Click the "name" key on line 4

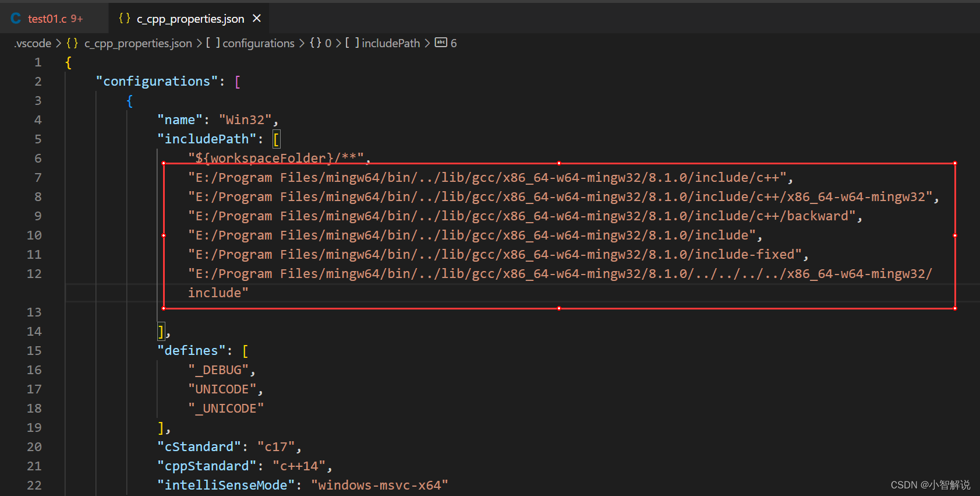[180, 120]
